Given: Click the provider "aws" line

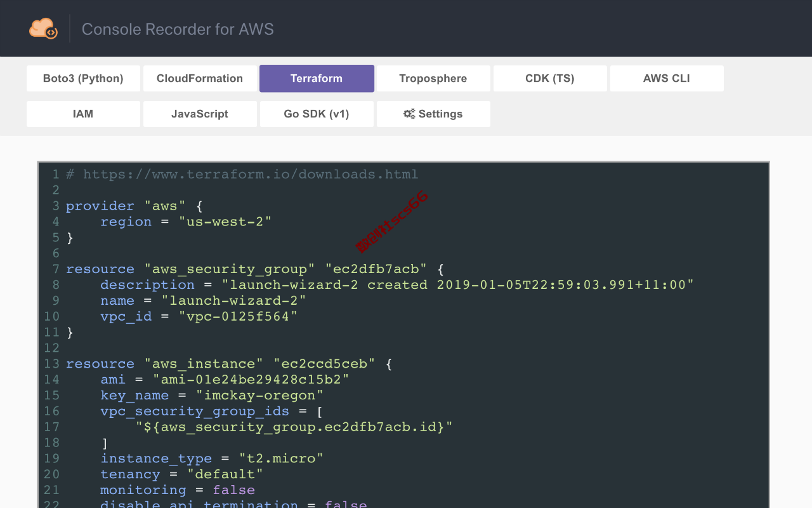Looking at the screenshot, I should [134, 206].
